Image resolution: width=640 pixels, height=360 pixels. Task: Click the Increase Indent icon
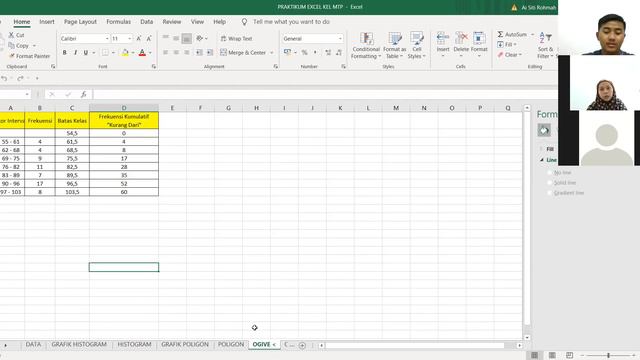pyautogui.click(x=210, y=53)
